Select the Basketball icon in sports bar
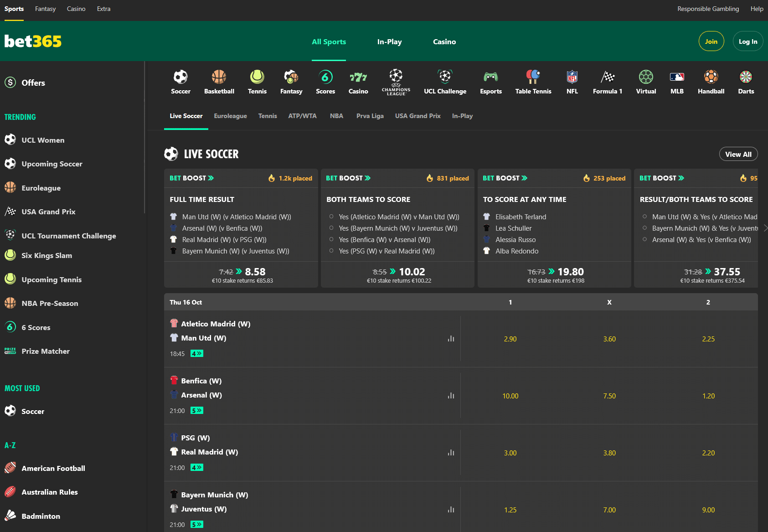 pos(219,77)
